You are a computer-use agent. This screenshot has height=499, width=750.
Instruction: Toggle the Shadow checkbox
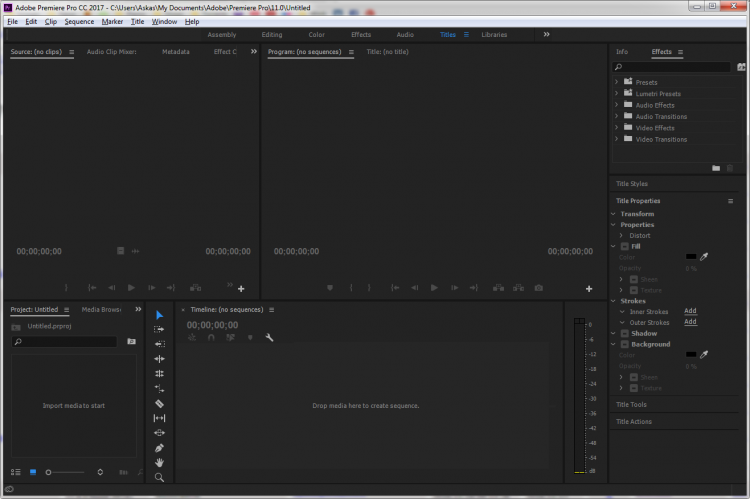point(625,333)
